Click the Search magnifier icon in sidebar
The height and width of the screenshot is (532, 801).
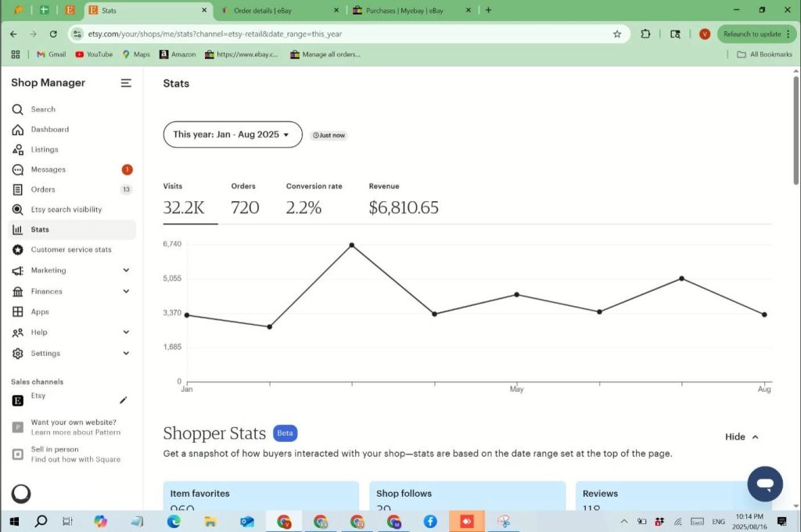coord(17,110)
